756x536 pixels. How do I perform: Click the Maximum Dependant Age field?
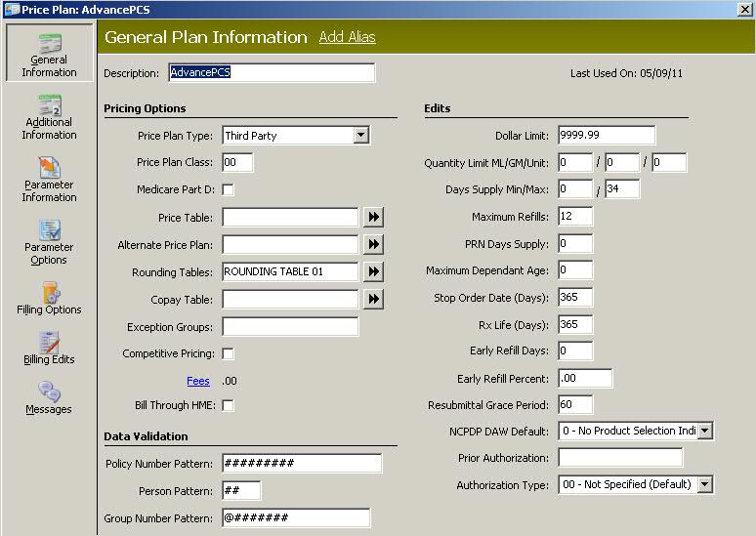tap(575, 269)
